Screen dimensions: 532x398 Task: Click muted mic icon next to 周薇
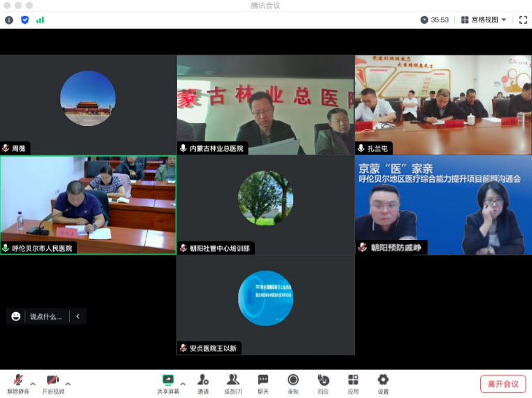[x=6, y=148]
